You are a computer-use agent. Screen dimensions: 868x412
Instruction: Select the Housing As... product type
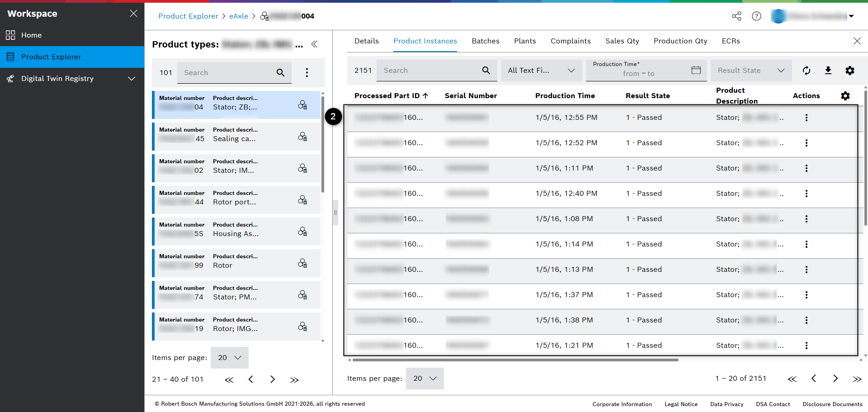pyautogui.click(x=236, y=232)
